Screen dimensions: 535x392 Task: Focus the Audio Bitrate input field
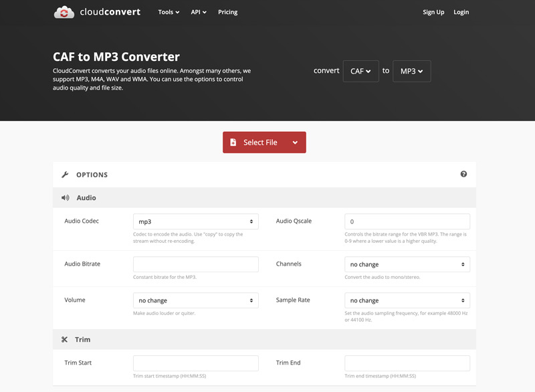tap(195, 264)
